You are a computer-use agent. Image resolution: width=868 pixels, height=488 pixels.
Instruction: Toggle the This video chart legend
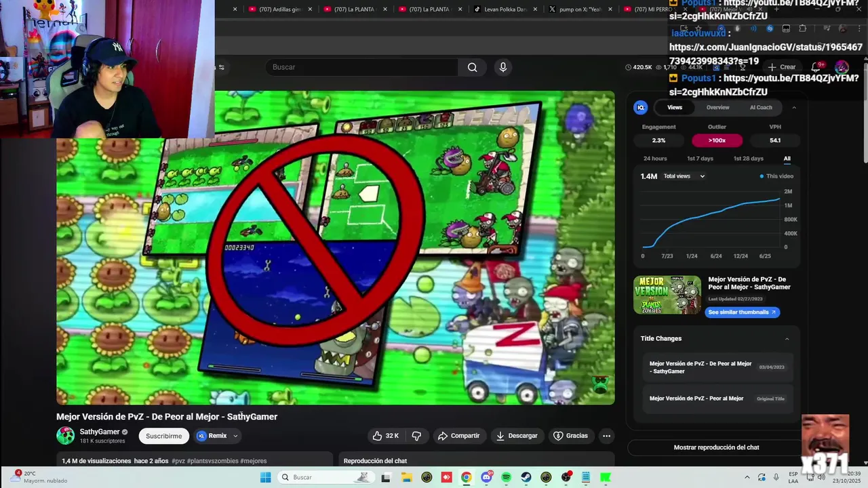tap(776, 176)
